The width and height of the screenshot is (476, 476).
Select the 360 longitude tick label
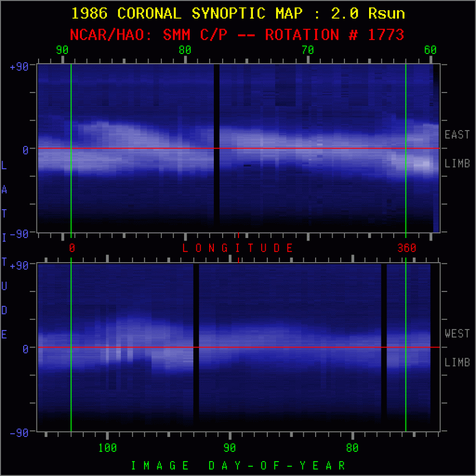(407, 247)
